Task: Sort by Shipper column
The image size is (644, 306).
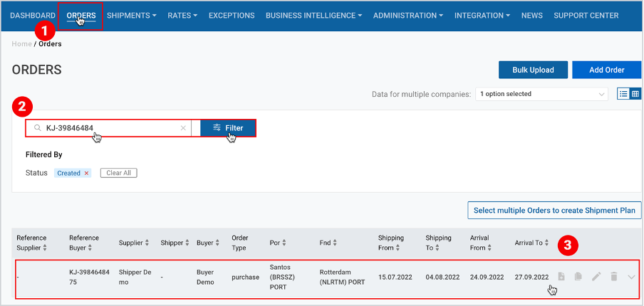Action: [x=187, y=243]
